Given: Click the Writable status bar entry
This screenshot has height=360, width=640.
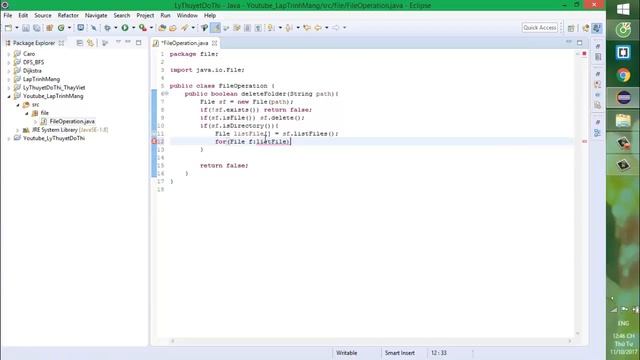Looking at the screenshot, I should coord(347,353).
